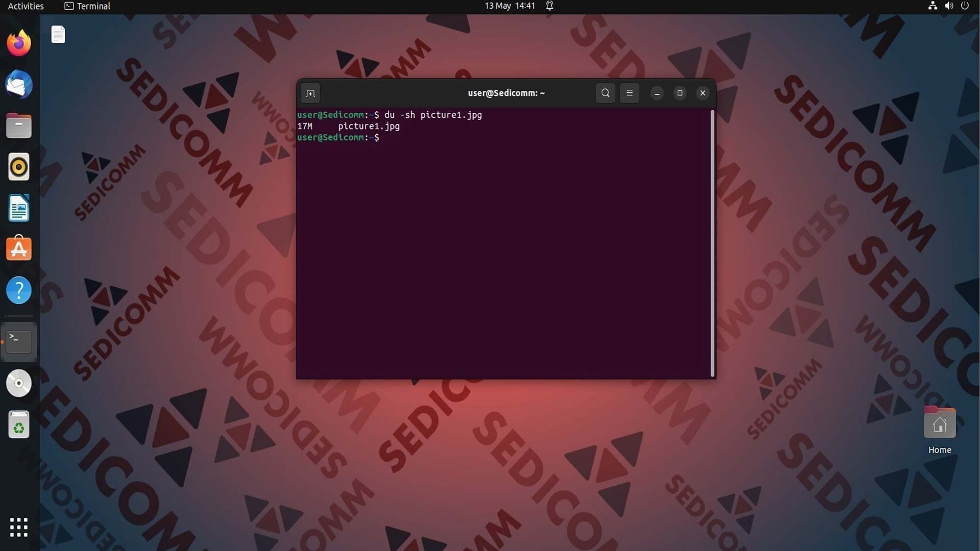Open the Files manager in dock

[19, 126]
